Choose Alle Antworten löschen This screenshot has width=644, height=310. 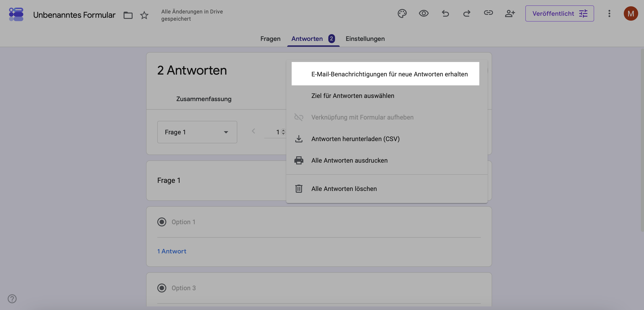pos(387,188)
